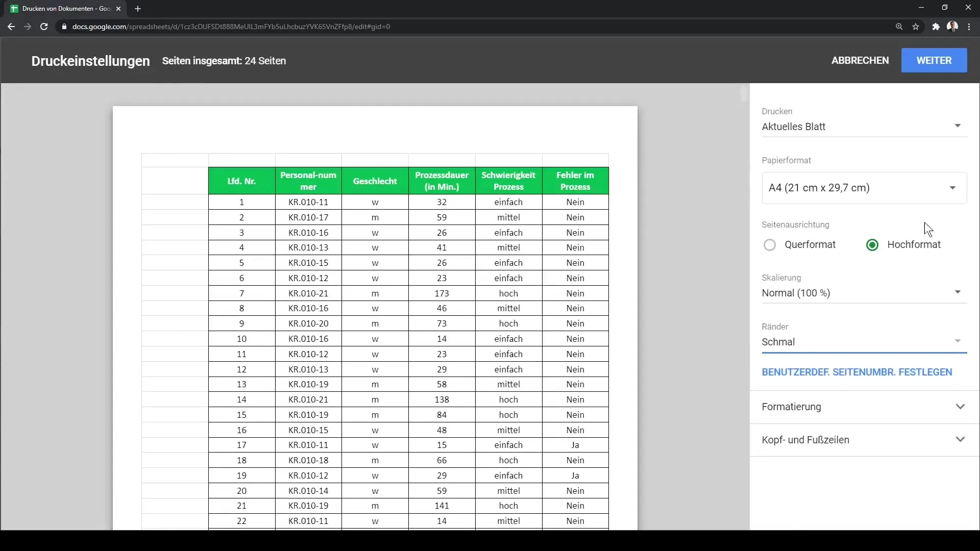Click the address bar URL
This screenshot has width=980, height=551.
[x=231, y=27]
